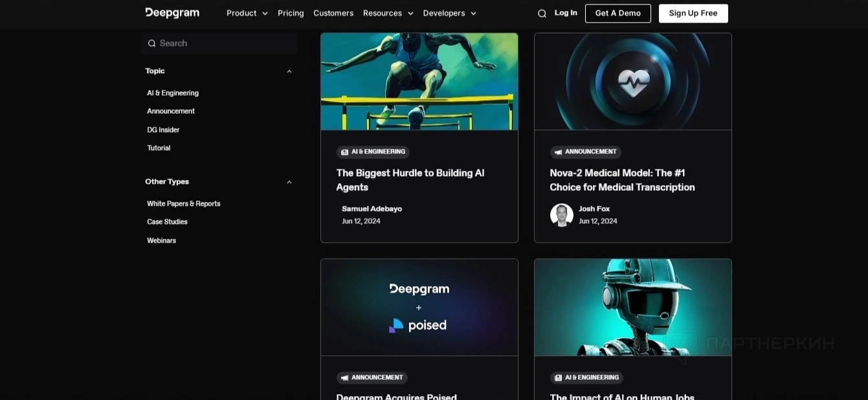
Task: Click the tag icon beside the Human Jobs article's AI & Engineering label
Action: tap(558, 378)
